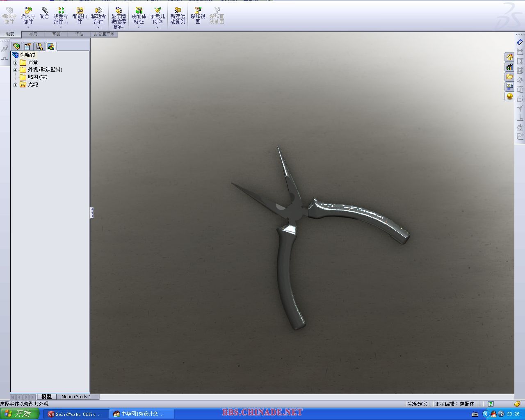
Task: Click the help question mark in status bar
Action: click(491, 404)
